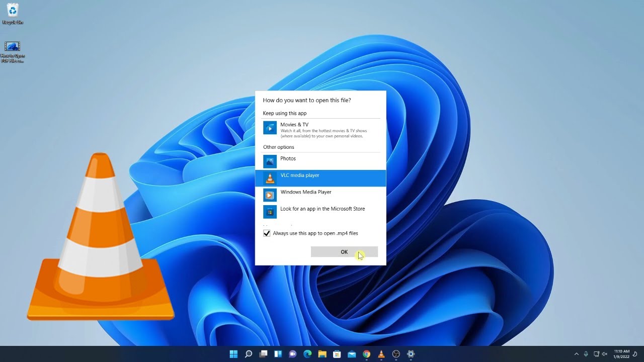The image size is (644, 362).
Task: Switch to VLC on the taskbar
Action: coord(381,354)
